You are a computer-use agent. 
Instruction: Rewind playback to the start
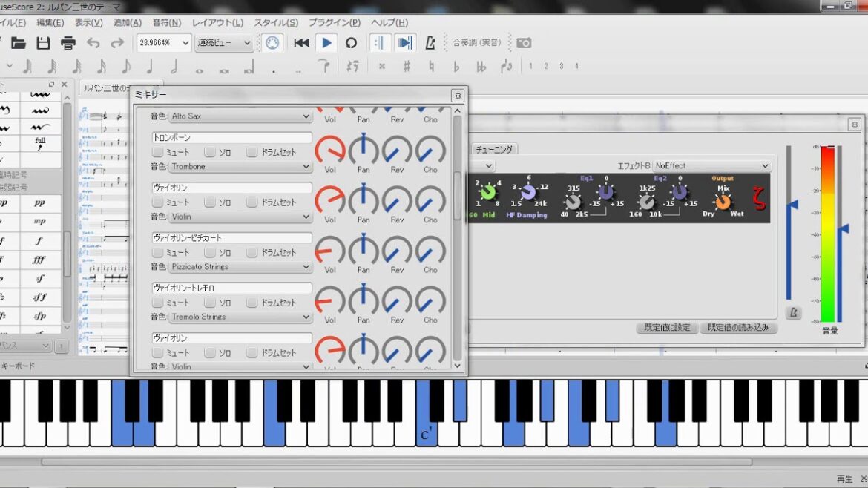(x=301, y=43)
